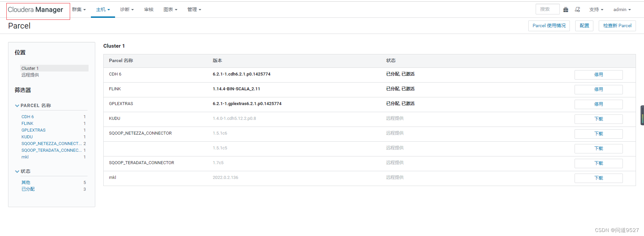
Task: Click the CDH 6 row name
Action: [x=115, y=74]
